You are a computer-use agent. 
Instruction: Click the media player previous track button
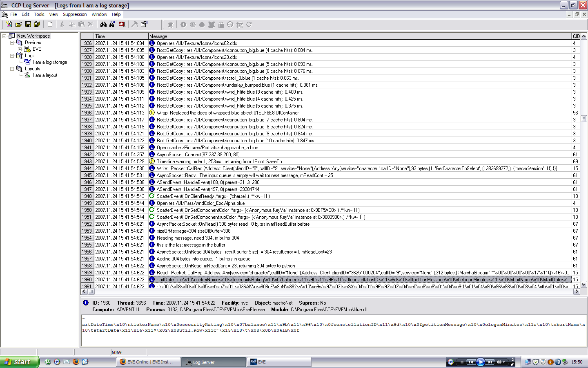click(x=471, y=362)
